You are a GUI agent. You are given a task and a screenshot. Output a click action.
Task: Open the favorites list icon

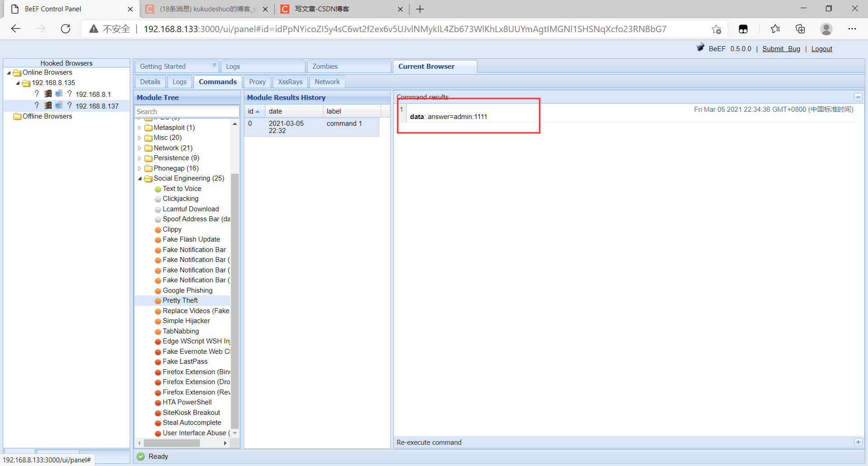tap(775, 29)
